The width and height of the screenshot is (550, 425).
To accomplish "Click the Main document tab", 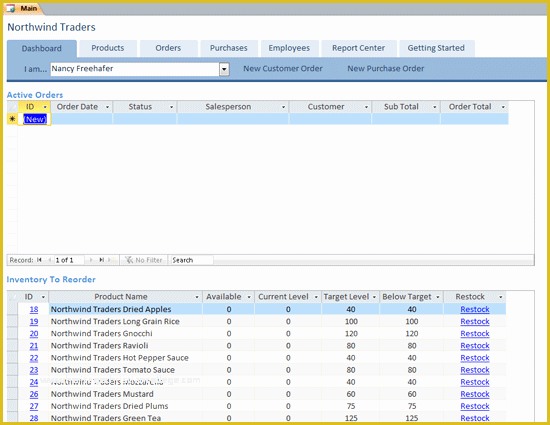I will [x=23, y=8].
